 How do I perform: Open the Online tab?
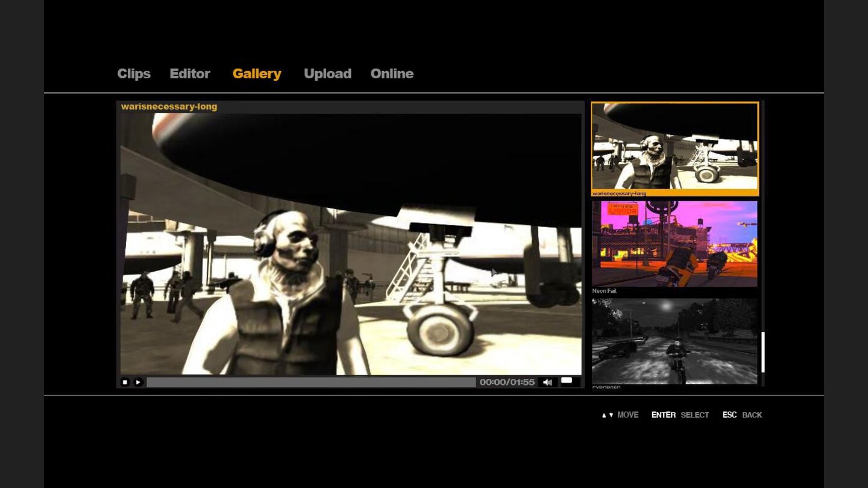392,74
